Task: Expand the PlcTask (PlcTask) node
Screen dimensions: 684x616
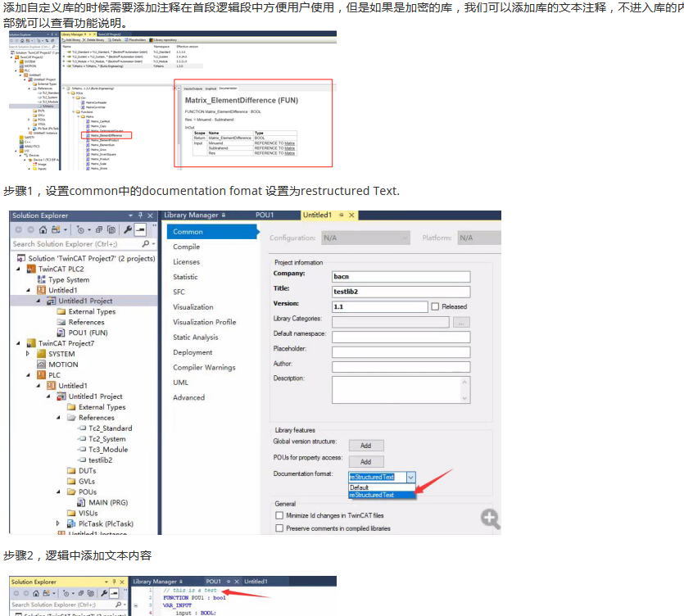Action: click(x=58, y=524)
